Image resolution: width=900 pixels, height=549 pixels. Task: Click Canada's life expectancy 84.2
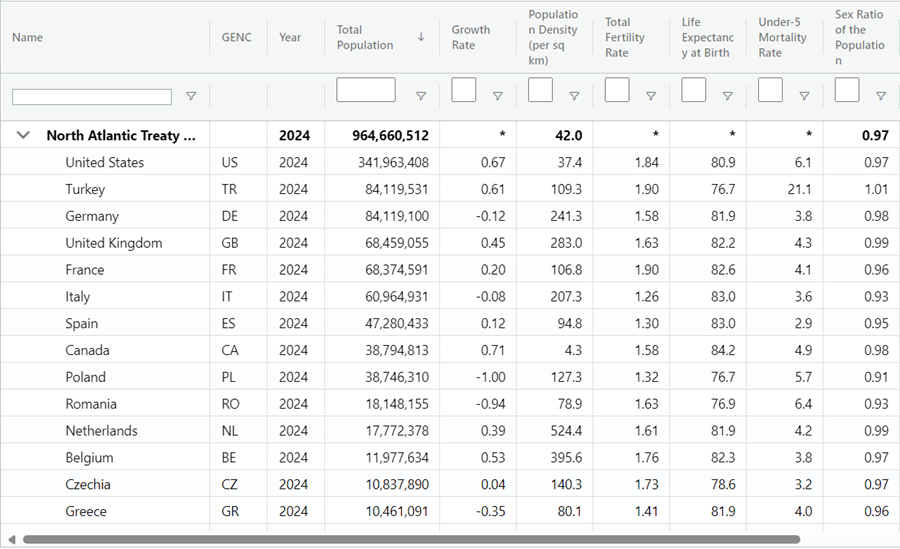click(723, 350)
